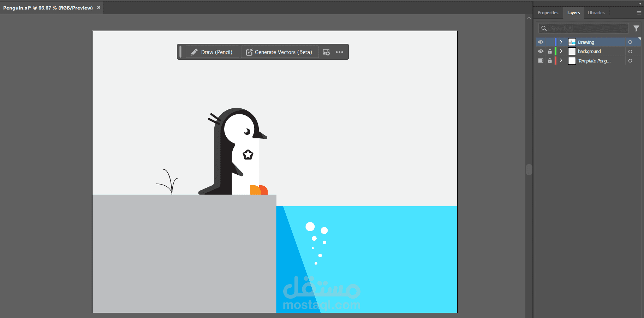The image size is (644, 318).
Task: Click the Generate Vectors (Beta) button
Action: pos(280,52)
